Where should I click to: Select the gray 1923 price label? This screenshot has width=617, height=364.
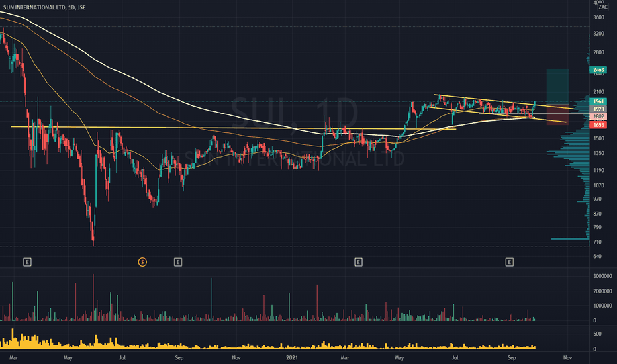point(598,109)
